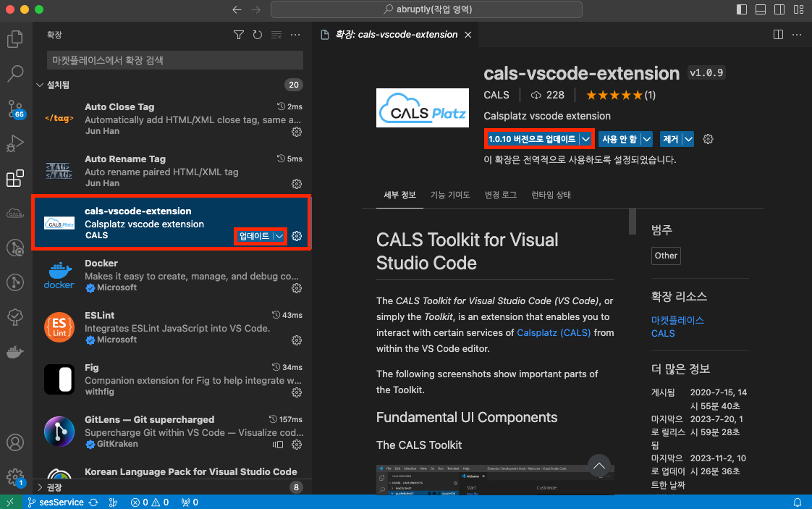Select the Docker extension in list
Screen dimensions: 812x510
click(172, 275)
